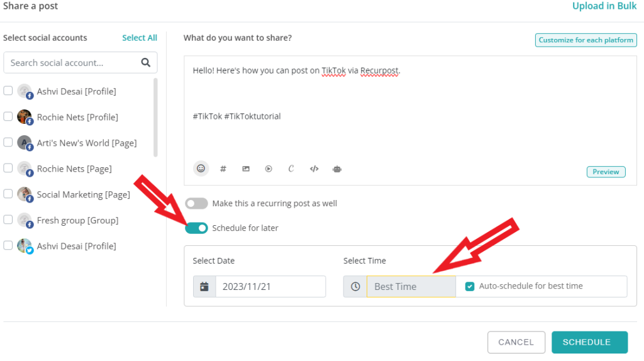Click the Canva C icon
This screenshot has width=644, height=361.
pos(291,169)
